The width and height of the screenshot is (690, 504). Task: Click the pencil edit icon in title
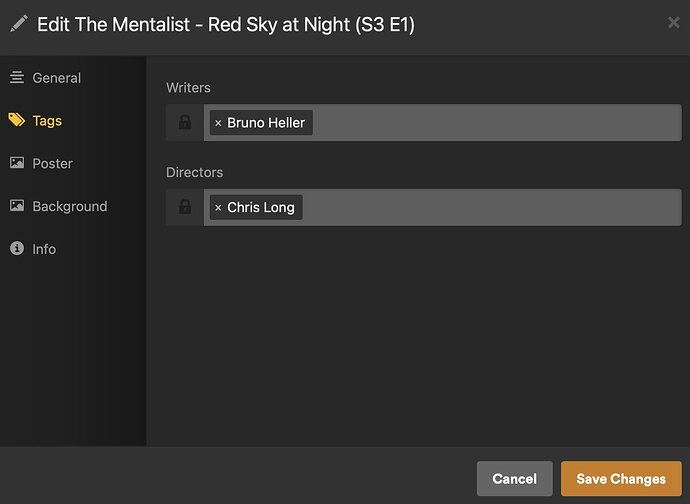click(x=19, y=24)
